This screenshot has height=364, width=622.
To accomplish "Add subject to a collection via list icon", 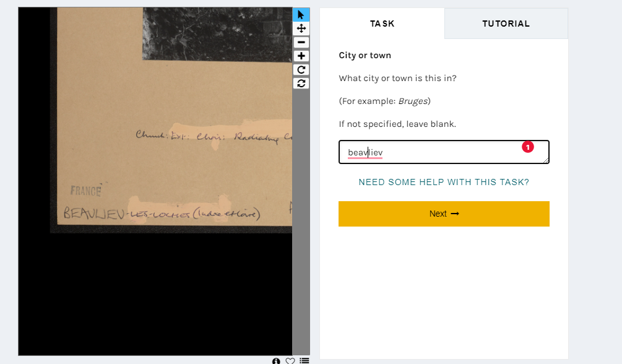I will (305, 361).
